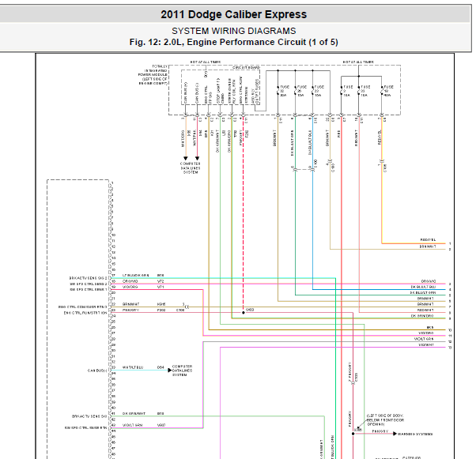The image size is (476, 459).
Task: Click "RED/WHT" label at output 8
Action: pyautogui.click(x=425, y=310)
